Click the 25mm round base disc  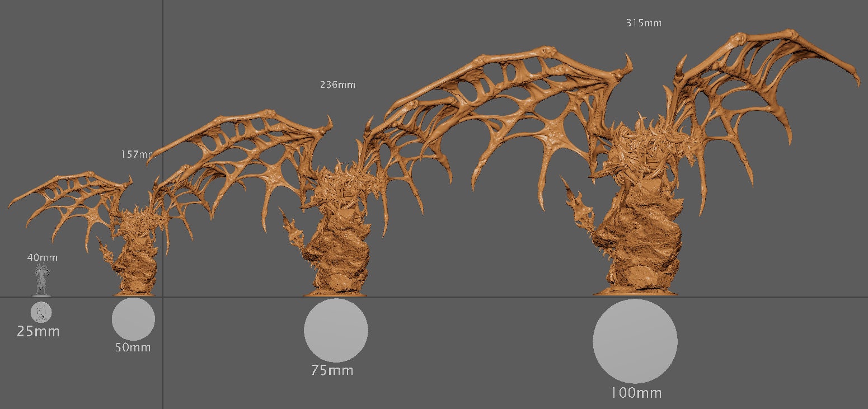[41, 312]
